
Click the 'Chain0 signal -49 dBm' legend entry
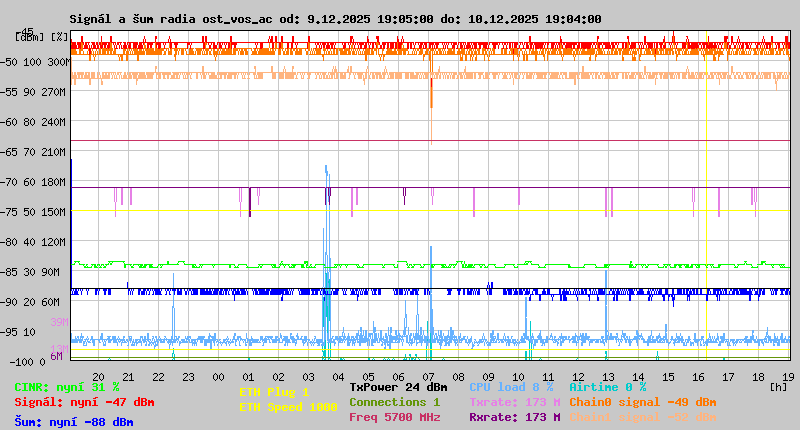tap(643, 402)
